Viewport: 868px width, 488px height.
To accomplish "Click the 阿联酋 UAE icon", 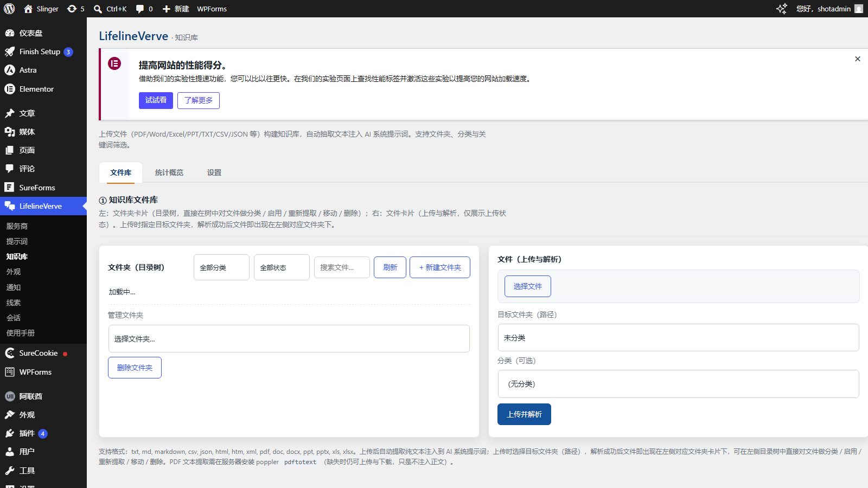I will (x=10, y=396).
